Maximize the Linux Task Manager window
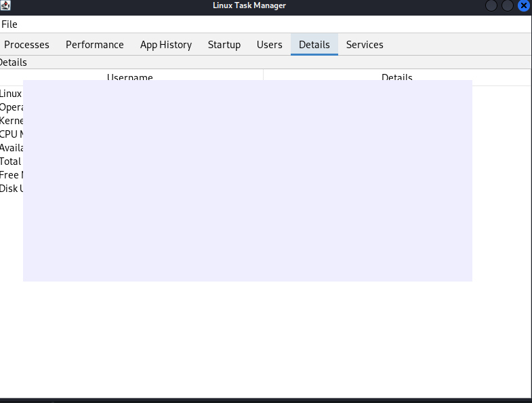The height and width of the screenshot is (403, 532). click(508, 6)
